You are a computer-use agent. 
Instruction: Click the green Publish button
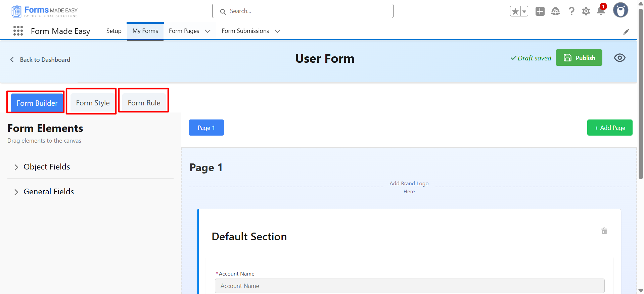[579, 58]
